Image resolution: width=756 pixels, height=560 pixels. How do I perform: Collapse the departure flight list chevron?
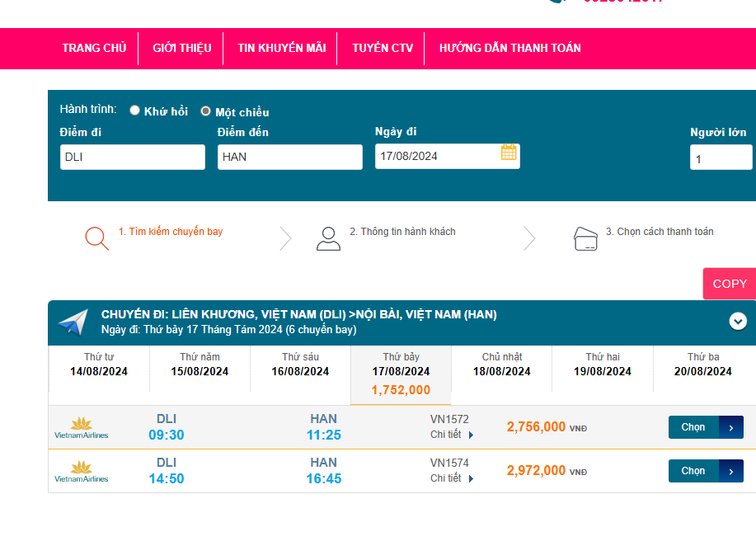click(x=738, y=322)
